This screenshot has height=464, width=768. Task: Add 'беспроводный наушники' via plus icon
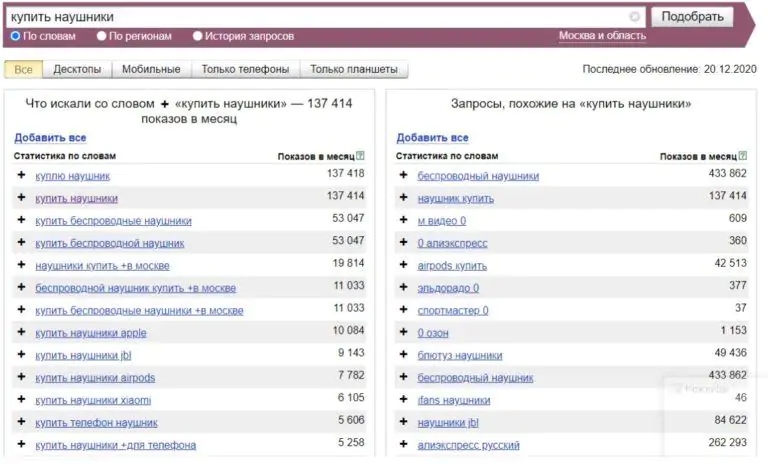403,175
